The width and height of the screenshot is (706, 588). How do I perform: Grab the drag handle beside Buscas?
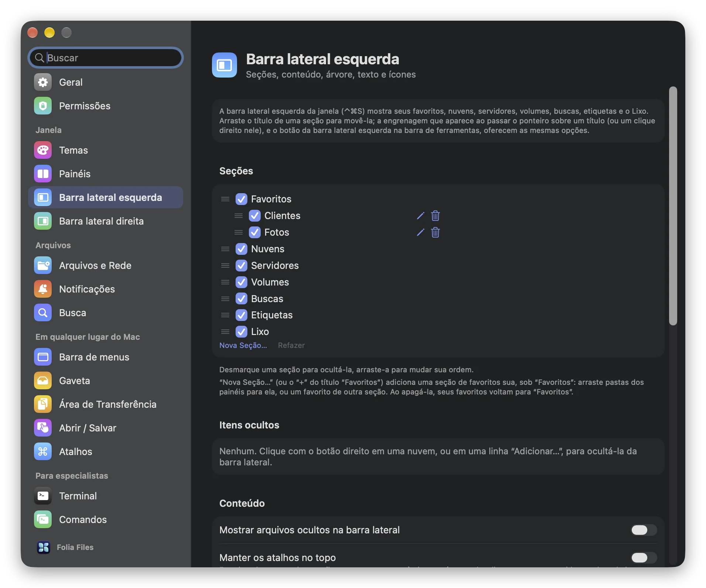(x=225, y=299)
